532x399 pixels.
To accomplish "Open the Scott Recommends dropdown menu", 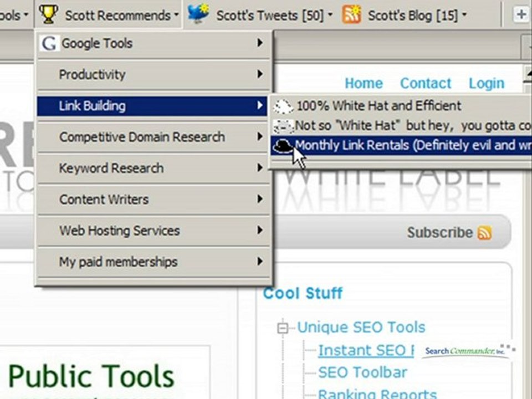I will [108, 14].
